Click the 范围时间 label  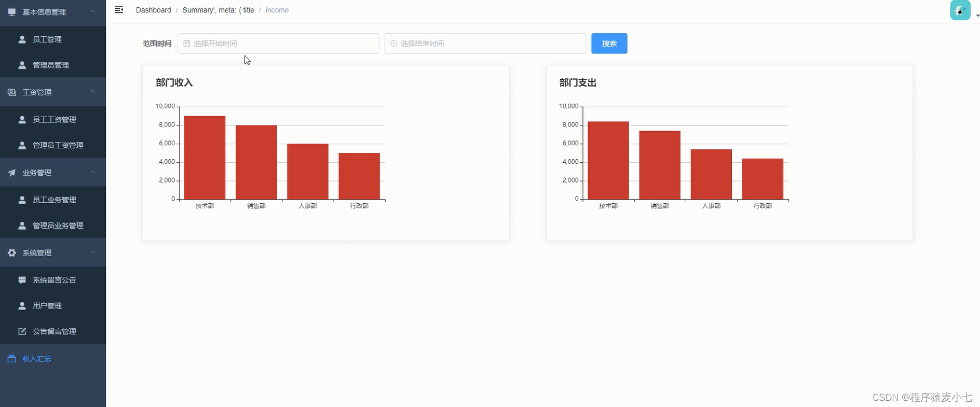click(157, 44)
